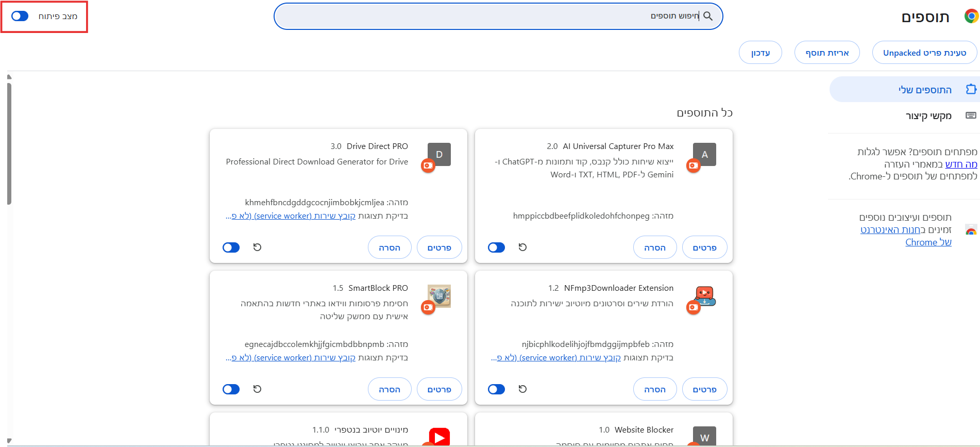
Task: Click the 'AI Universal Capturer Pro Max' title
Action: coord(618,146)
